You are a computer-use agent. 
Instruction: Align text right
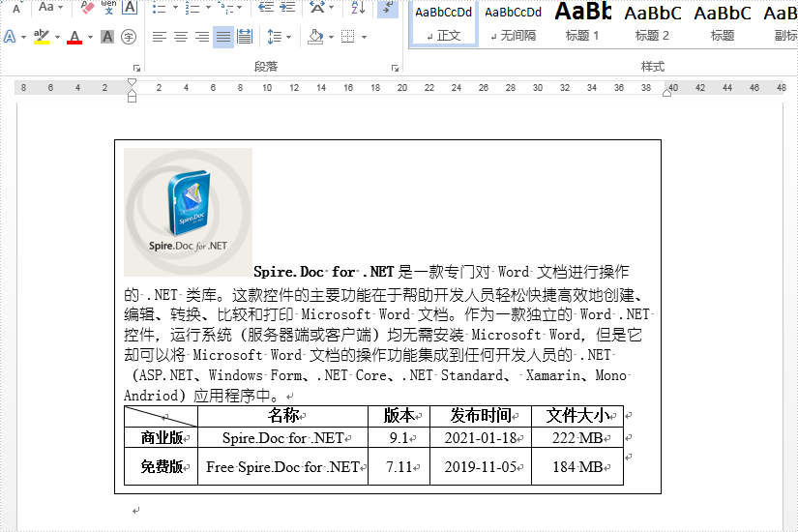(202, 37)
